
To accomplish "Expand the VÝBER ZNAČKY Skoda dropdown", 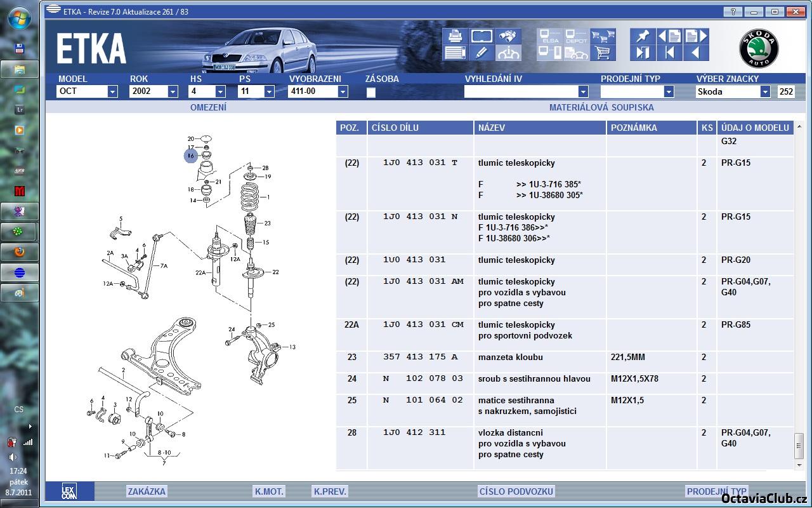I will tap(765, 91).
